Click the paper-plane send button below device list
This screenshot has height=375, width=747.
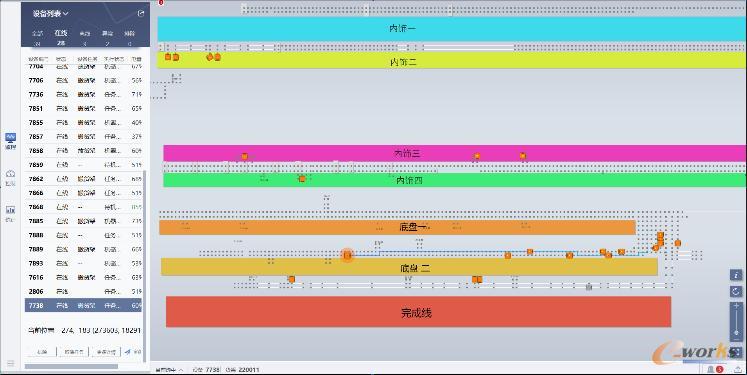(128, 352)
